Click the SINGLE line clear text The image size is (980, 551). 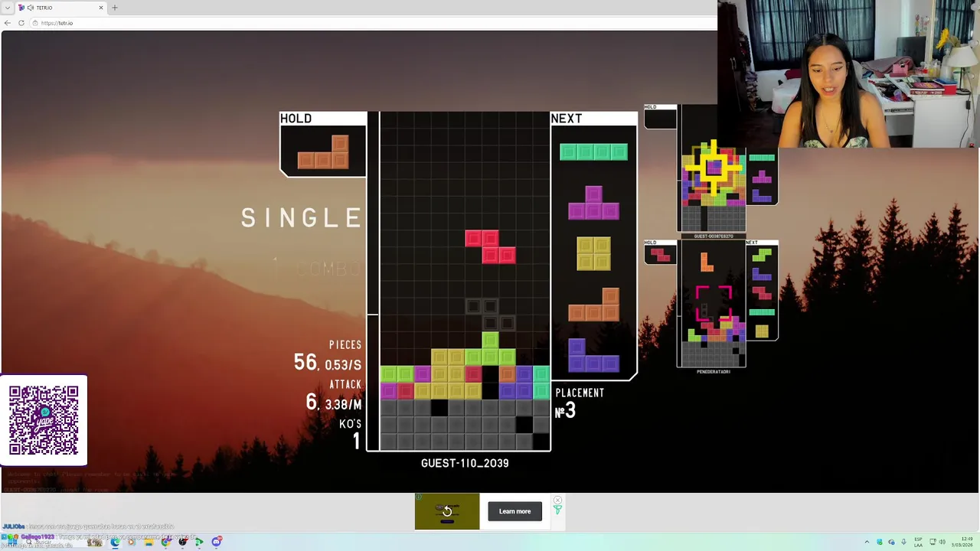(x=301, y=218)
